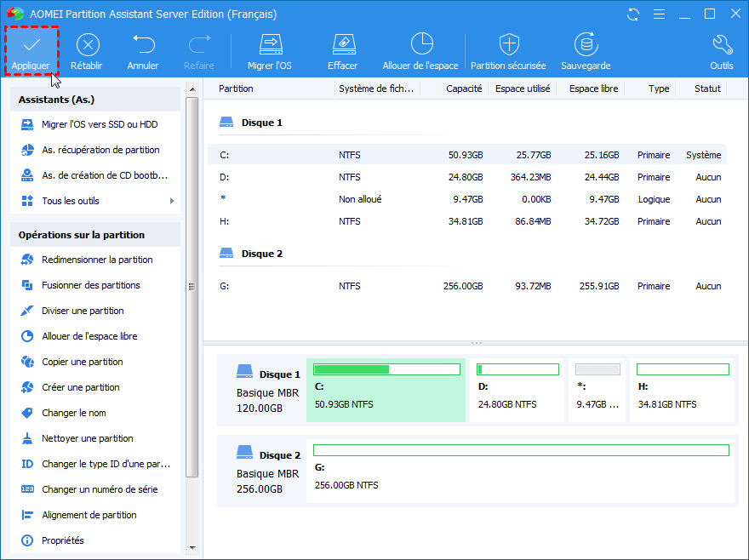
Task: Choose Fusionner des partitions option
Action: 90,285
